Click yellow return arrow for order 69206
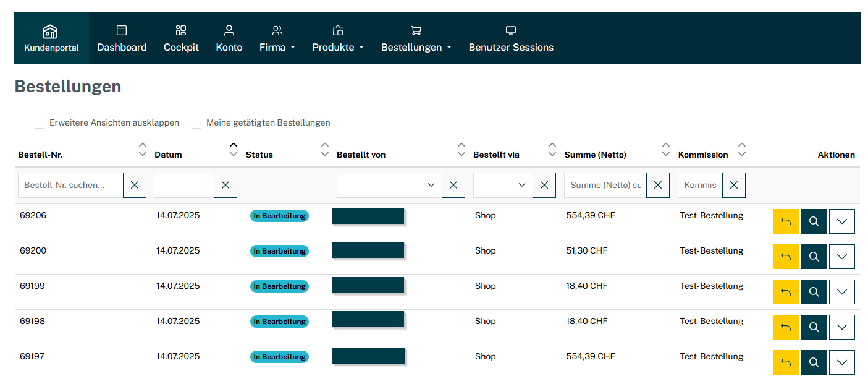This screenshot has height=381, width=868. coord(786,221)
